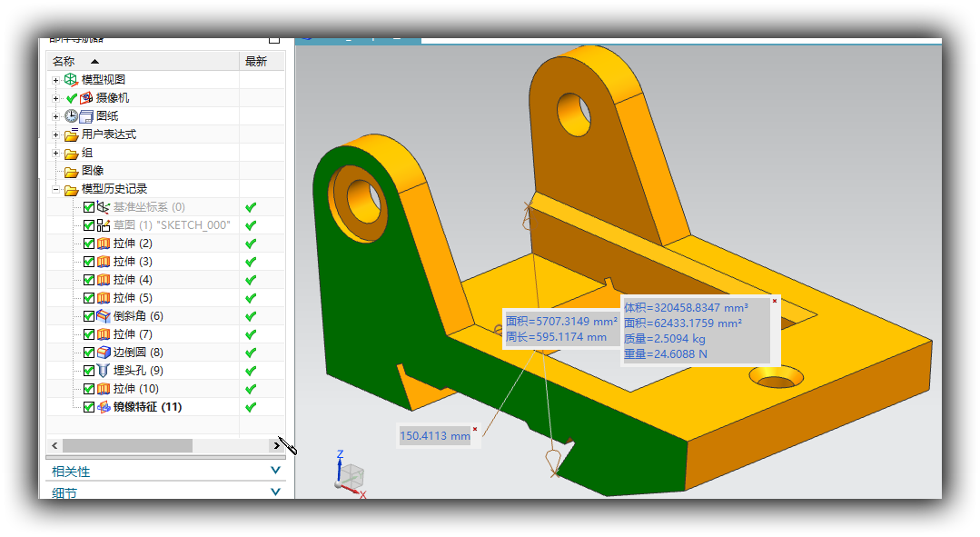
Task: Select the 埋头孔 (9) countersink hole icon
Action: pyautogui.click(x=104, y=371)
